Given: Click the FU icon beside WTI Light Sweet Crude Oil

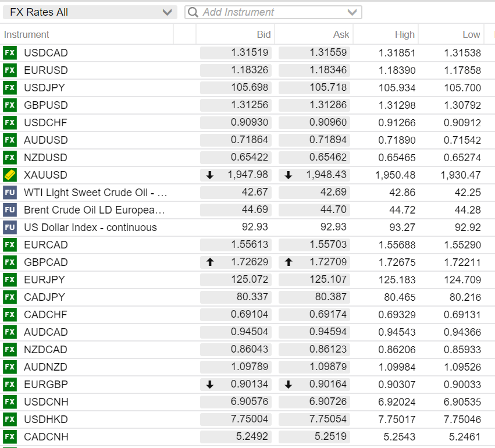Looking at the screenshot, I should (10, 193).
